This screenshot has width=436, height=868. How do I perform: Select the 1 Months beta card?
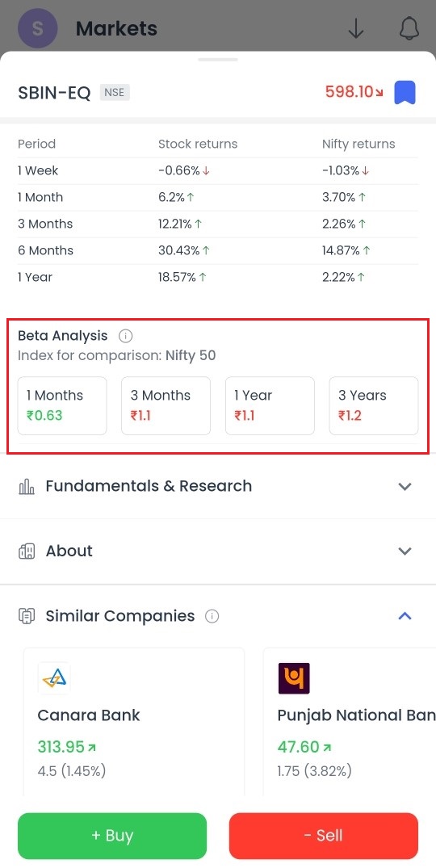point(62,406)
